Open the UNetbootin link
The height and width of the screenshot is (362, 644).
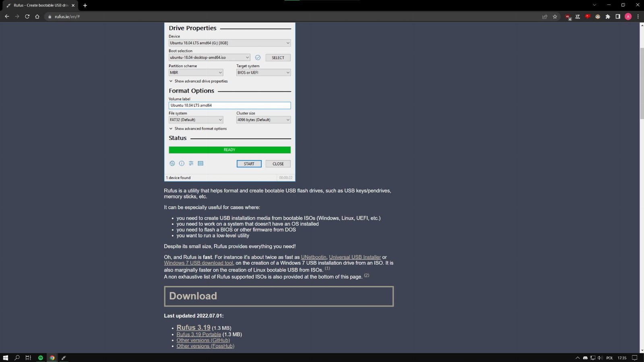[x=314, y=257]
